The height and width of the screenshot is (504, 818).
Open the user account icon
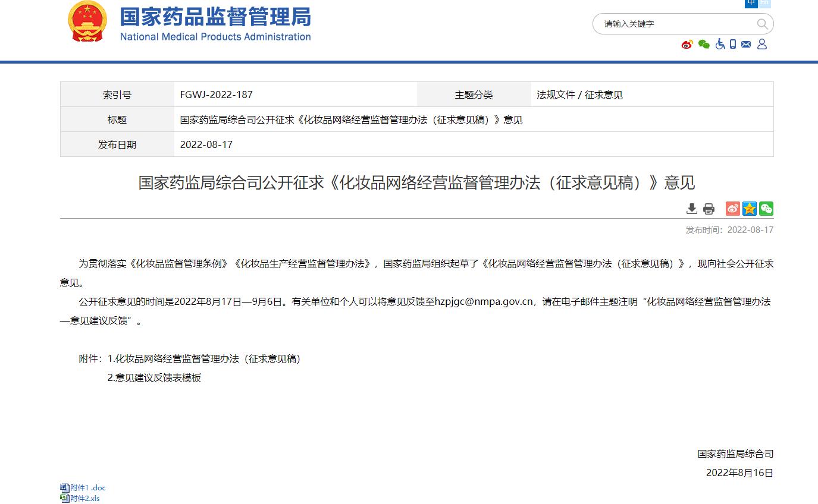[762, 44]
